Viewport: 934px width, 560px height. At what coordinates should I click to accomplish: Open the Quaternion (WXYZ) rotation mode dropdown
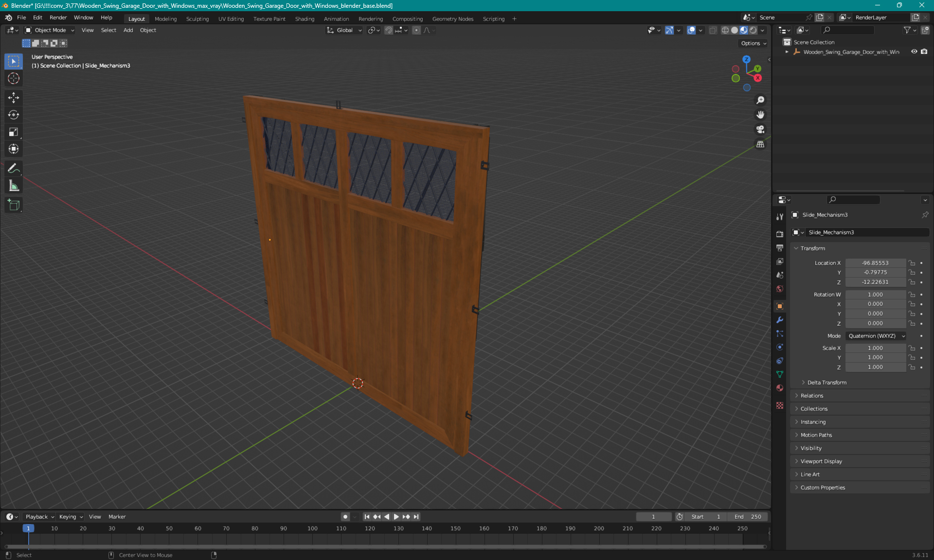tap(876, 336)
